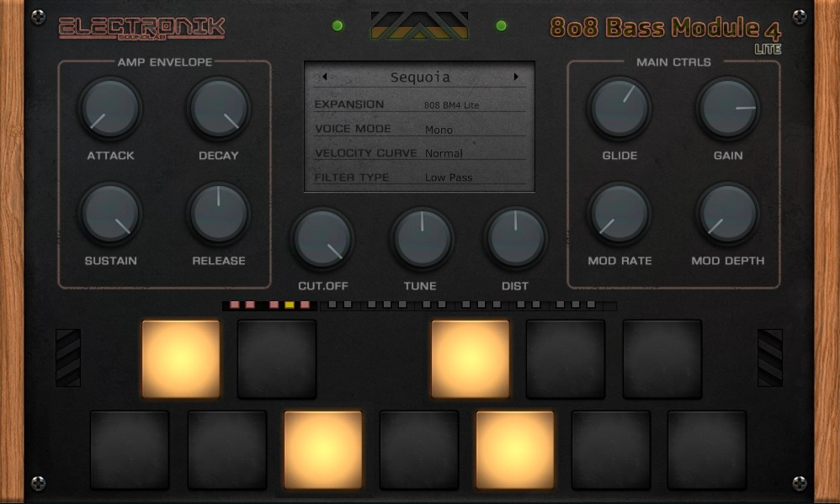Viewport: 840px width, 504px height.
Task: Click the hazard-striped emblem at top center
Action: click(418, 24)
